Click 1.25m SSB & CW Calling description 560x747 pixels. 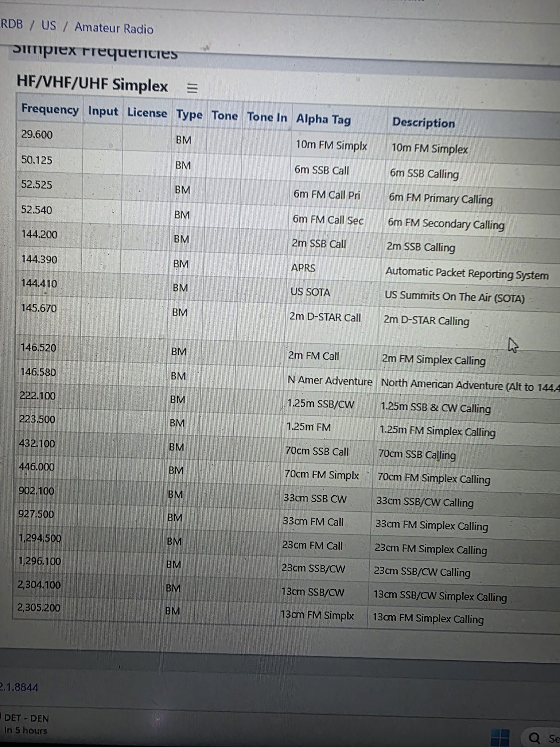point(436,408)
